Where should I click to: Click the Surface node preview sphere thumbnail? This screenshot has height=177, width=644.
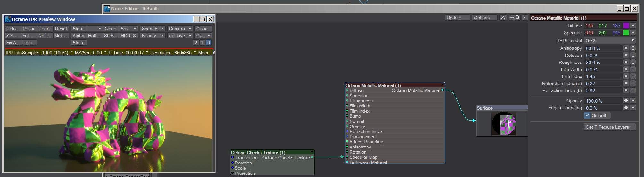[x=504, y=123]
